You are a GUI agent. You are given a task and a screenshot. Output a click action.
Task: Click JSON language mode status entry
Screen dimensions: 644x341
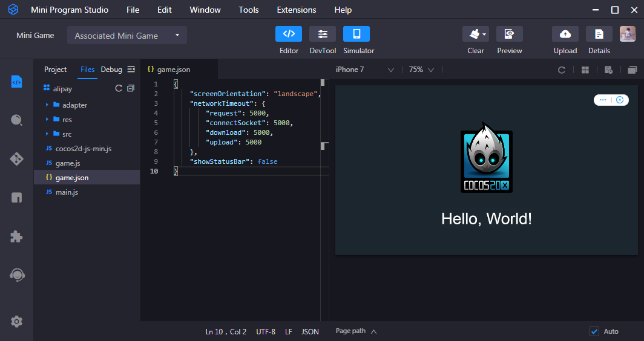[310, 331]
